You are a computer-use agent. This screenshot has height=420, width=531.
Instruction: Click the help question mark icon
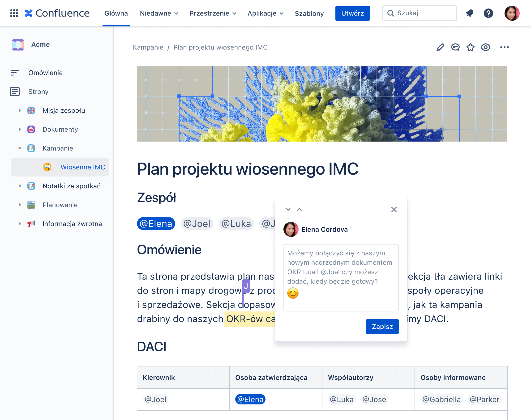[489, 13]
